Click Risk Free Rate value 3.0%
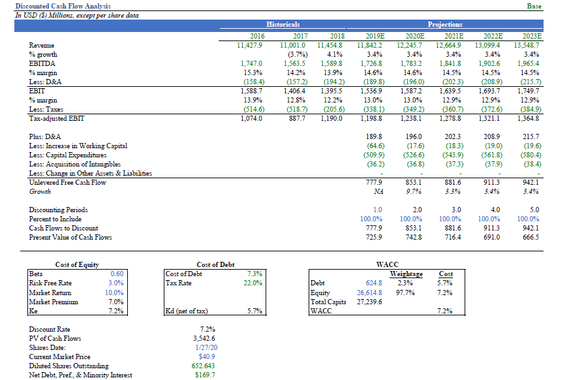Screen dimensions: 569x380 (x=116, y=283)
